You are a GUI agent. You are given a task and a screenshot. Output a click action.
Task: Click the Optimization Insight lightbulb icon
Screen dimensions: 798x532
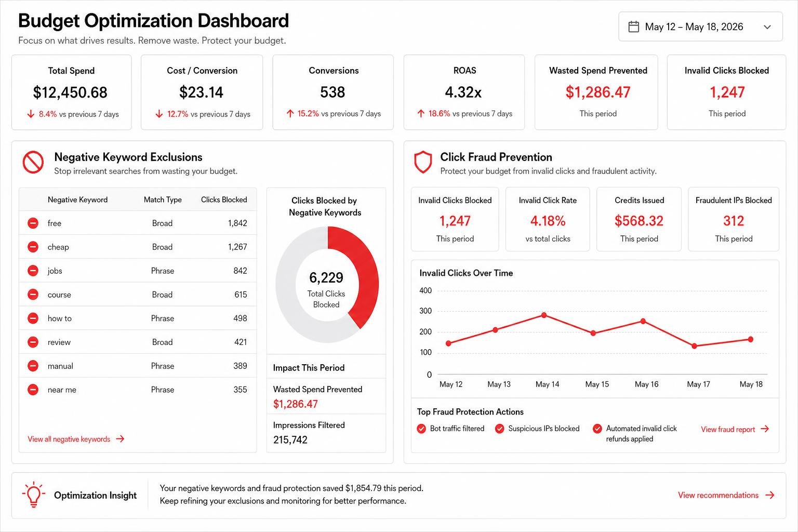[34, 495]
